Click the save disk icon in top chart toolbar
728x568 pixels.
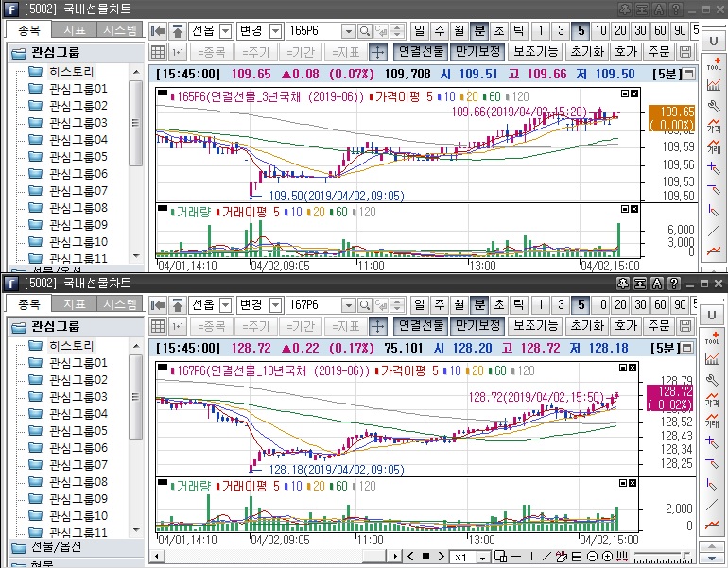(685, 51)
